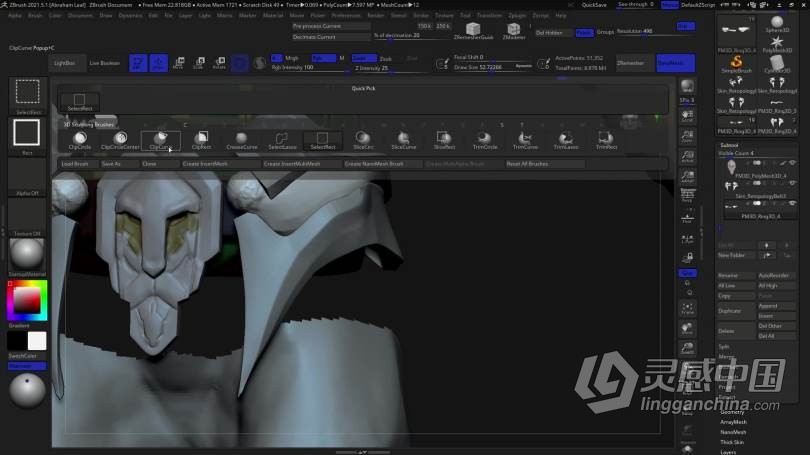
Task: Toggle the Mrgb channel button
Action: [291, 58]
